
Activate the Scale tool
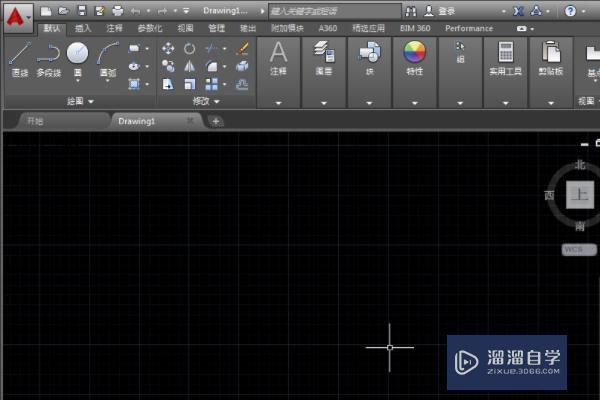189,84
